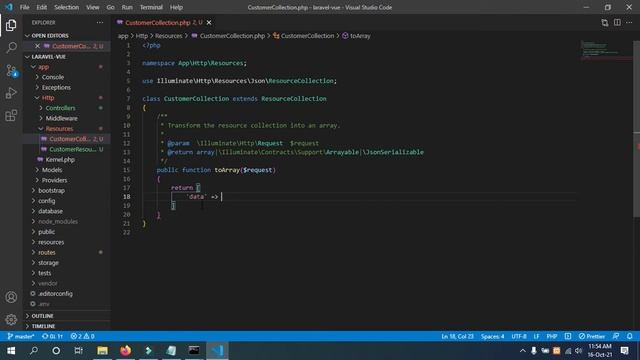Collapse the LARAVEL-VUE project section
640x360 pixels.
tap(67, 57)
